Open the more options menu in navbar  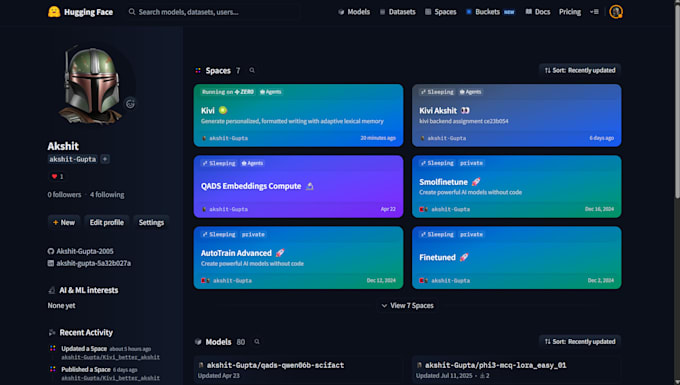point(594,12)
